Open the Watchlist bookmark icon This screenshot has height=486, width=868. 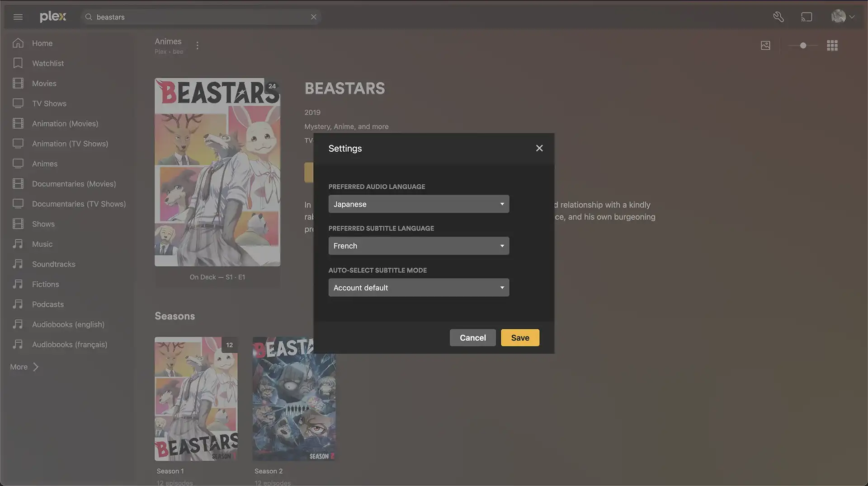[x=18, y=63]
